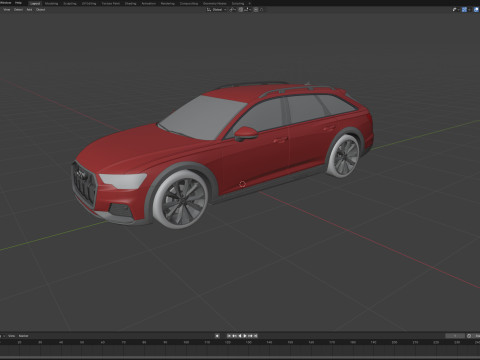Switch to the Compositing workspace tab
This screenshot has height=360, width=480.
tap(189, 3)
